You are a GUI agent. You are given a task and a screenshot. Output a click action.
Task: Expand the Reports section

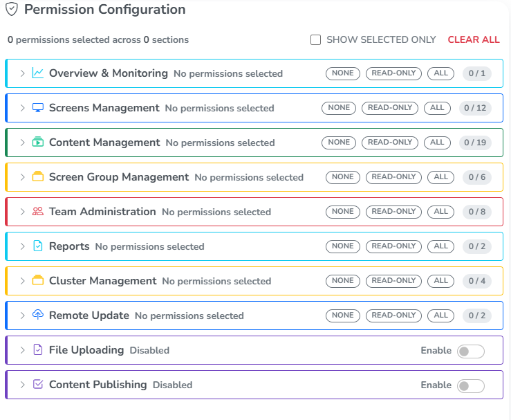click(23, 246)
